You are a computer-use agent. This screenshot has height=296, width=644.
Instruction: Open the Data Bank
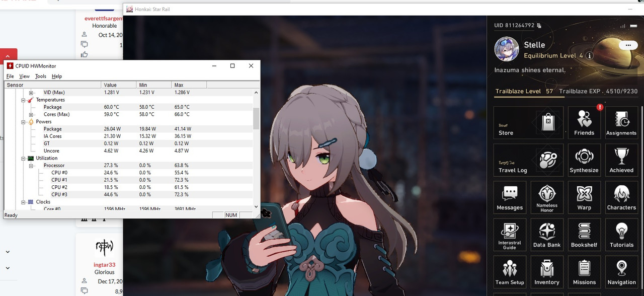(x=547, y=235)
